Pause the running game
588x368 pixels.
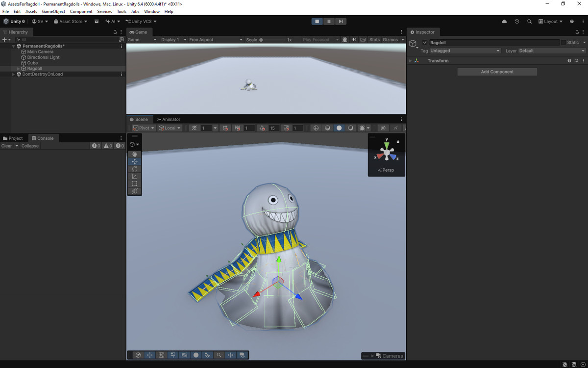tap(329, 22)
